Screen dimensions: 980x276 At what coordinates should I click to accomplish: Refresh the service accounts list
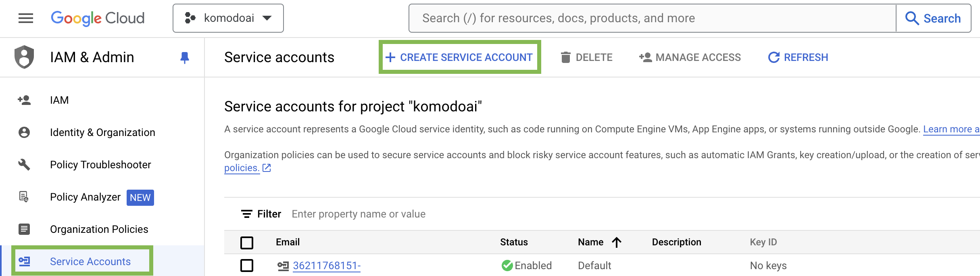[798, 57]
